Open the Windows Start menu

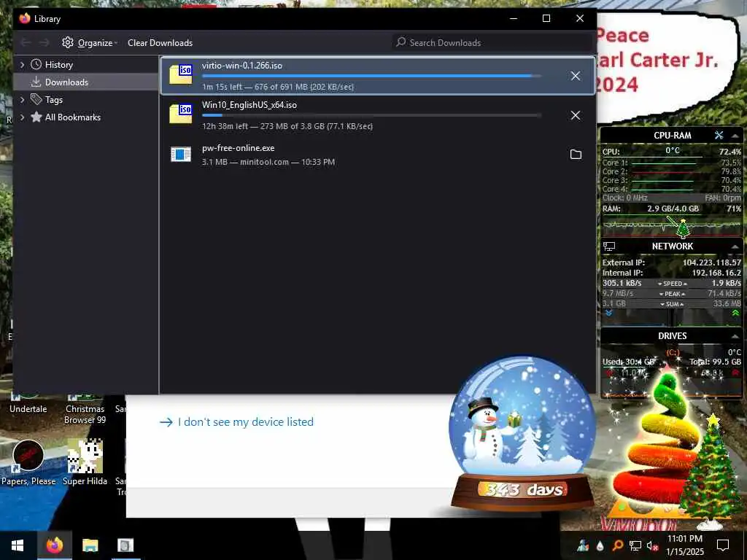[18, 545]
